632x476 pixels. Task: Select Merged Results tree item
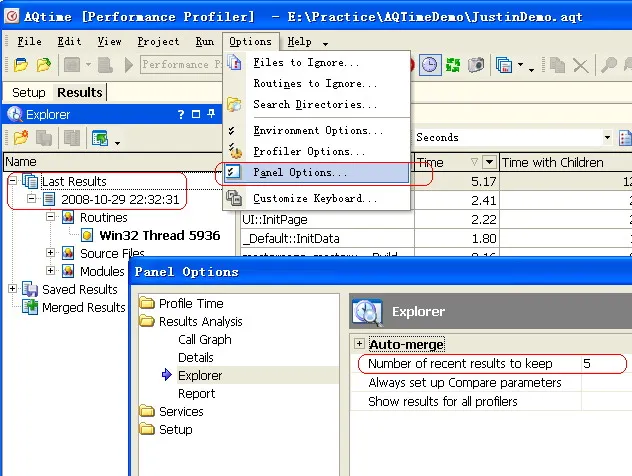83,308
